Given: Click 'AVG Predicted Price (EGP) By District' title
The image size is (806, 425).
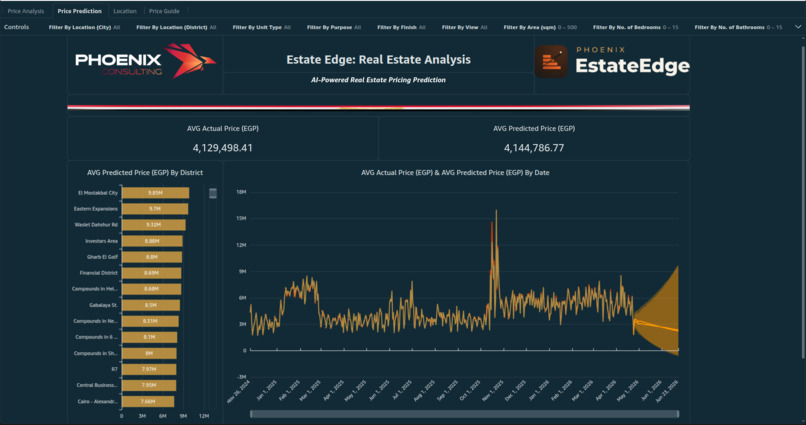Looking at the screenshot, I should point(145,173).
